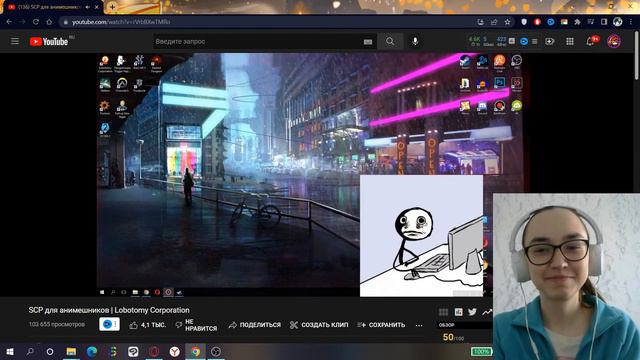Reload the current page
Screen dimensions: 640x360
(x=36, y=22)
